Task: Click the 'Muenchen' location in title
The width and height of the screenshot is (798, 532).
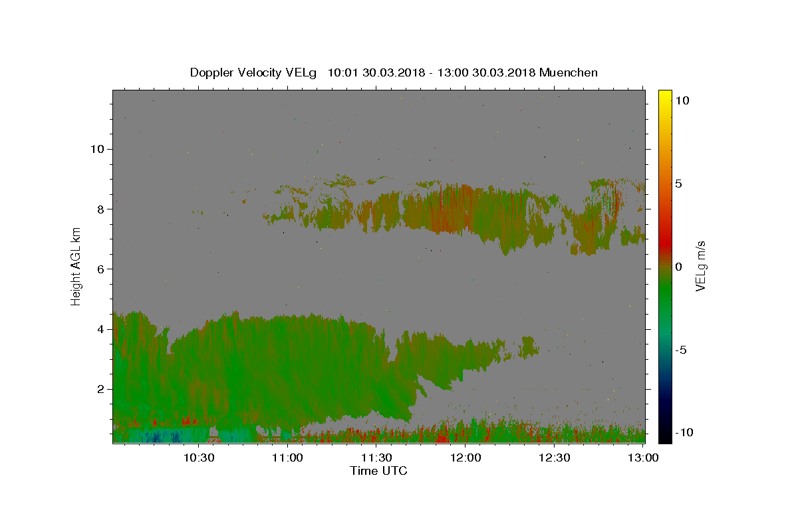Action: 569,72
